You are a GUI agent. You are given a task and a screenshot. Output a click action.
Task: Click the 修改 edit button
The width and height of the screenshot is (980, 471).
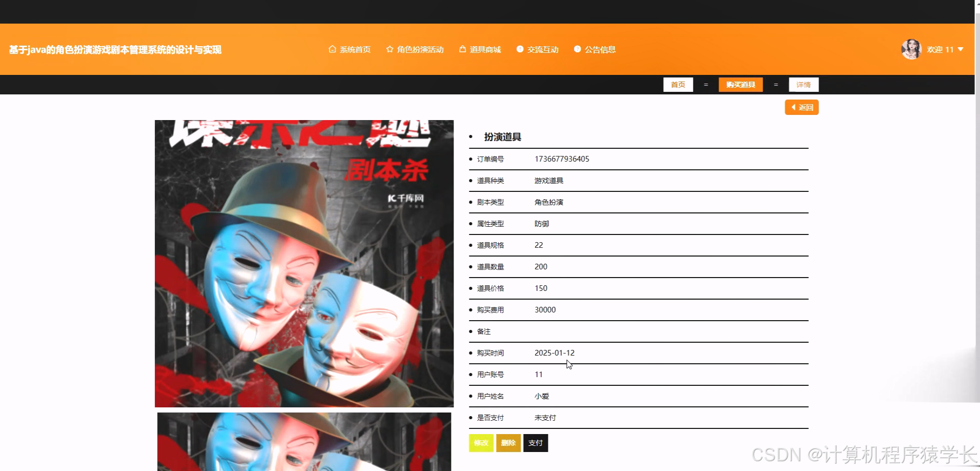pos(481,443)
